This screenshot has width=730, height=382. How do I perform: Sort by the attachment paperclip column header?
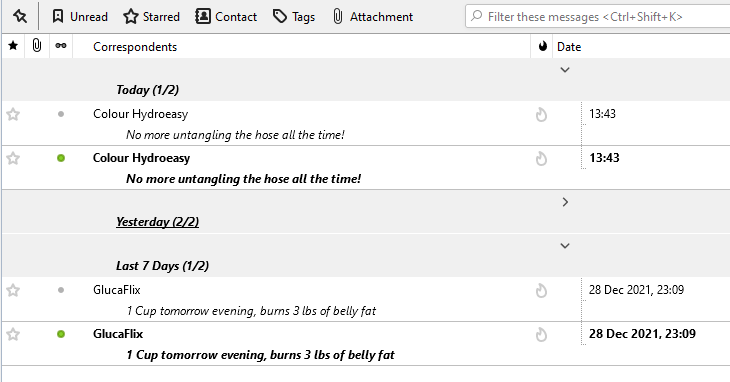pyautogui.click(x=37, y=46)
